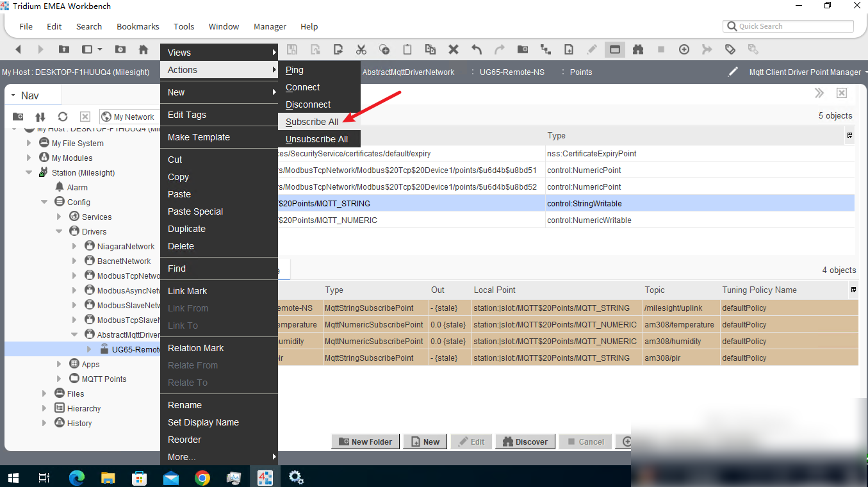This screenshot has width=868, height=487.
Task: Click the Delete X toolbar icon
Action: pyautogui.click(x=454, y=49)
